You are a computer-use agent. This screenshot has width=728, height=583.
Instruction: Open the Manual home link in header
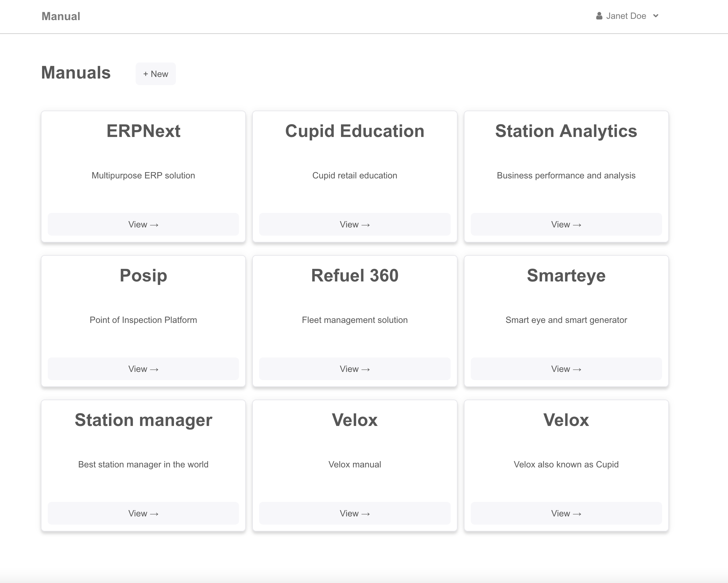(61, 16)
